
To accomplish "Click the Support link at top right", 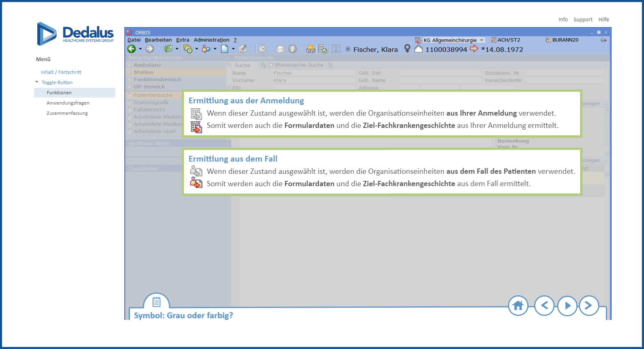I will tap(583, 20).
